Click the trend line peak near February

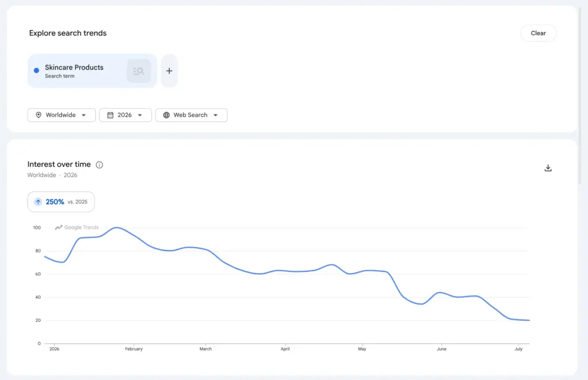(117, 228)
